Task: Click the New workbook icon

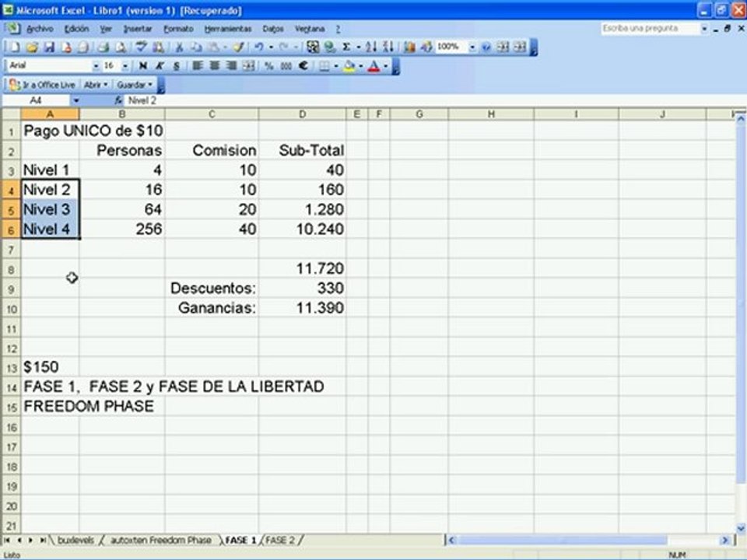Action: point(15,47)
